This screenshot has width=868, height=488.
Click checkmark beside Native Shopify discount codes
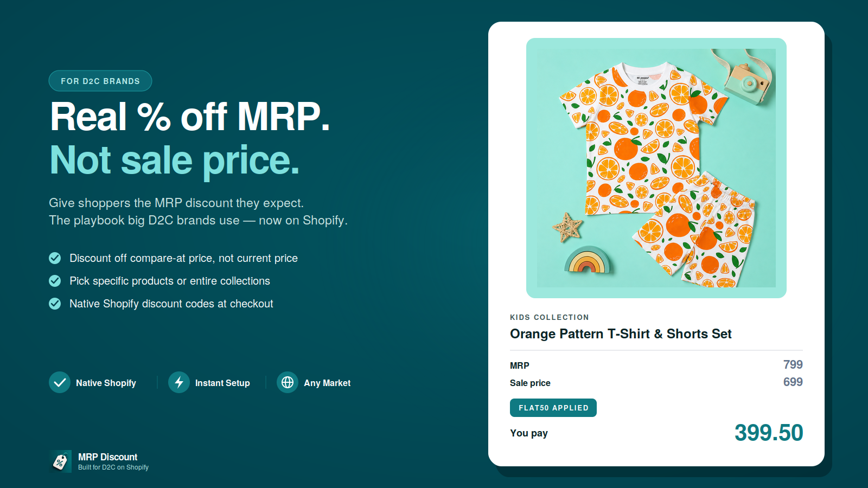coord(55,304)
